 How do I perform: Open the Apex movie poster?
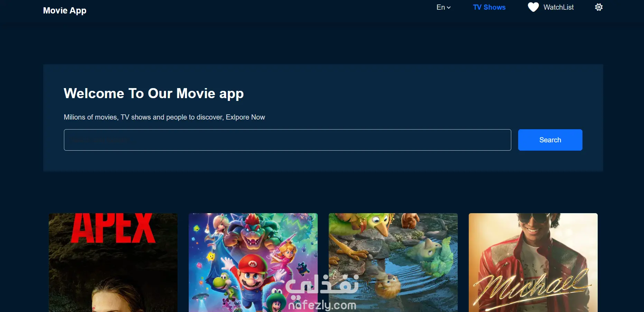pos(113,263)
